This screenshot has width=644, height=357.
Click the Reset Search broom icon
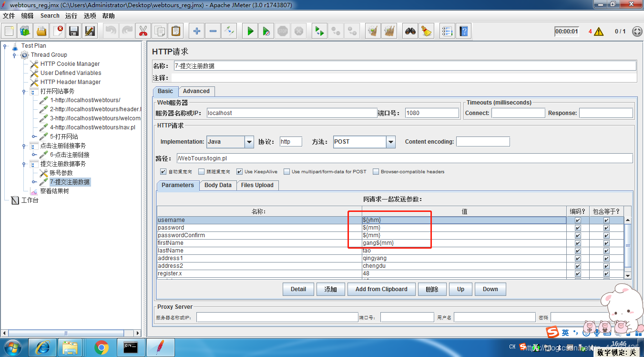coord(426,31)
